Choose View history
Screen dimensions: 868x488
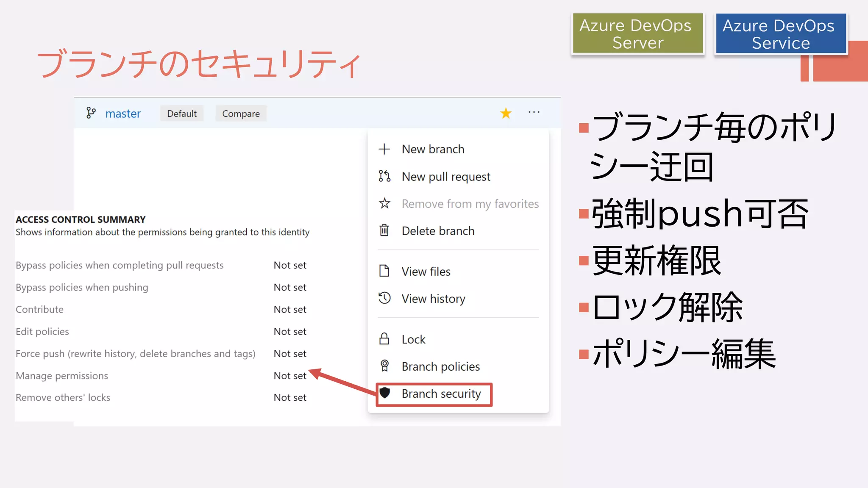coord(433,299)
